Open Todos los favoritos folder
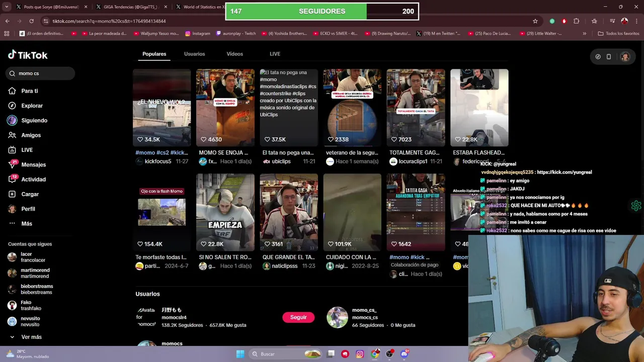Screen dimensions: 644x362 [x=618, y=34]
